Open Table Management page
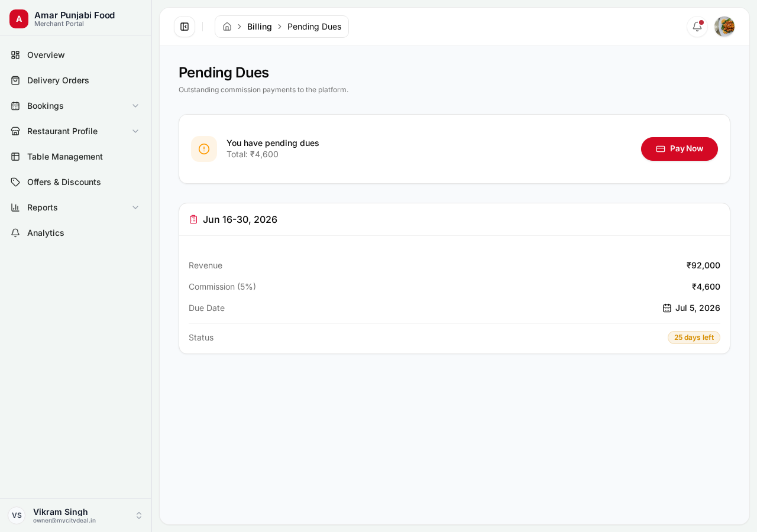757x532 pixels. [76, 157]
